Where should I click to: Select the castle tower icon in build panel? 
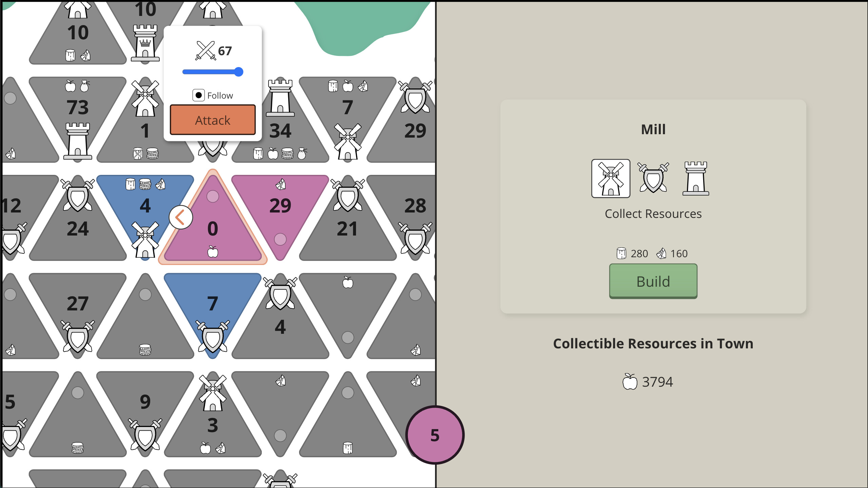pos(695,178)
